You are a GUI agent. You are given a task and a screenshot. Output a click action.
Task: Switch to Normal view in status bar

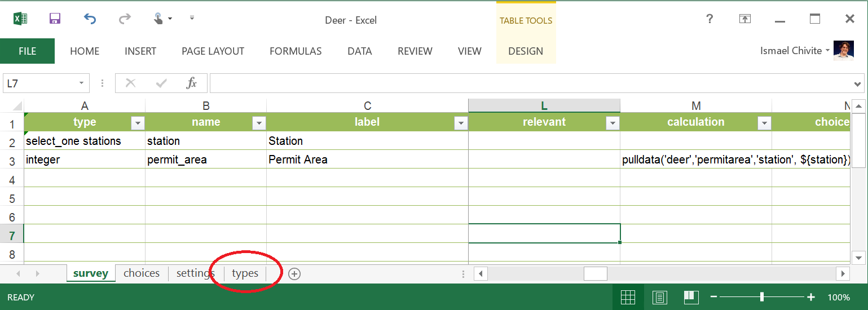pyautogui.click(x=628, y=297)
